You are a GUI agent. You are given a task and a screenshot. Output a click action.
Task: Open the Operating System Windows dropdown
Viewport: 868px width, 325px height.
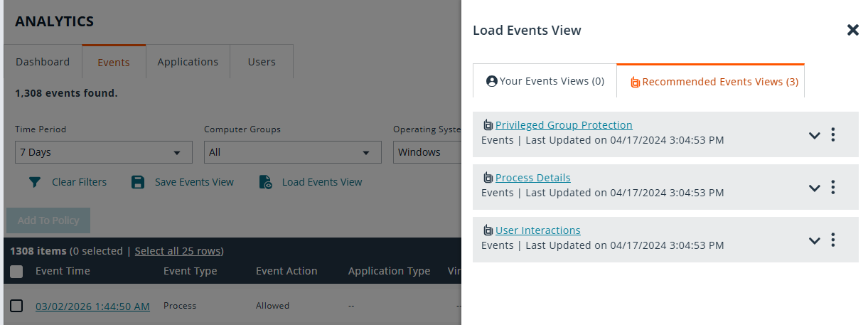coord(427,152)
